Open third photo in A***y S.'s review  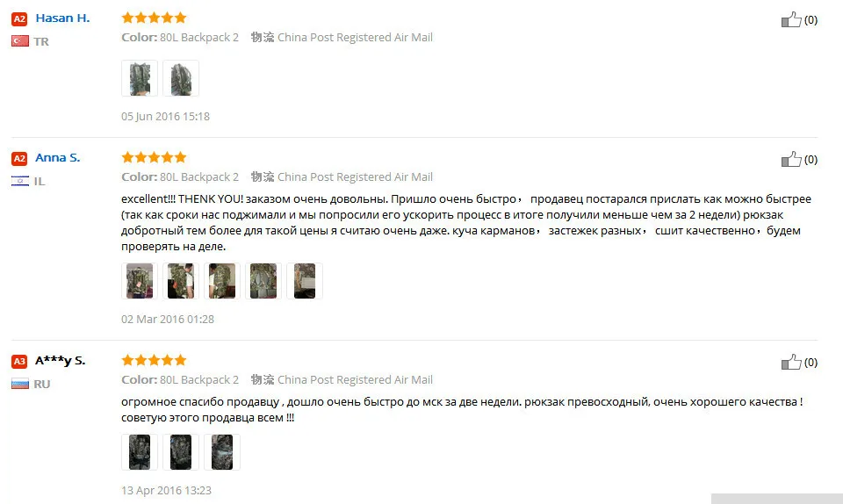(x=222, y=452)
